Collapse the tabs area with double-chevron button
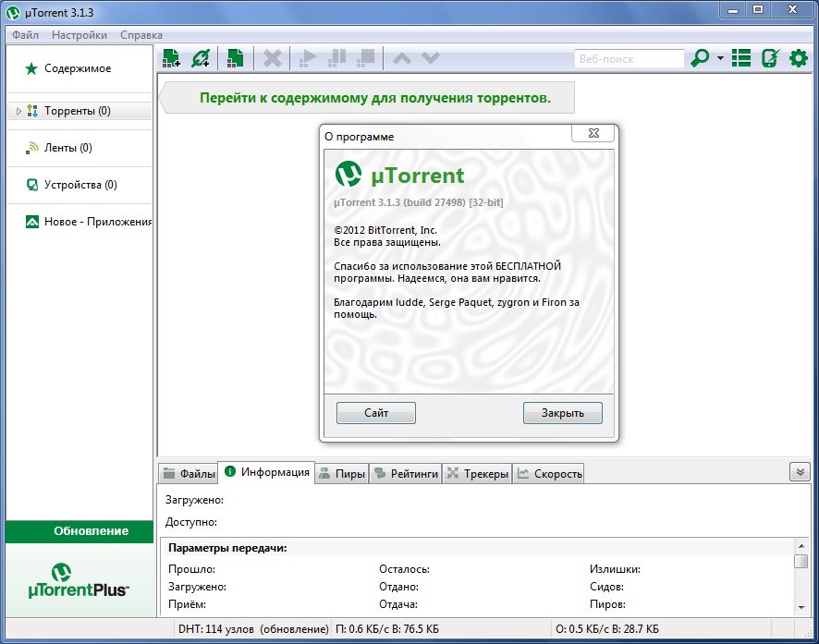This screenshot has height=644, width=819. click(800, 471)
